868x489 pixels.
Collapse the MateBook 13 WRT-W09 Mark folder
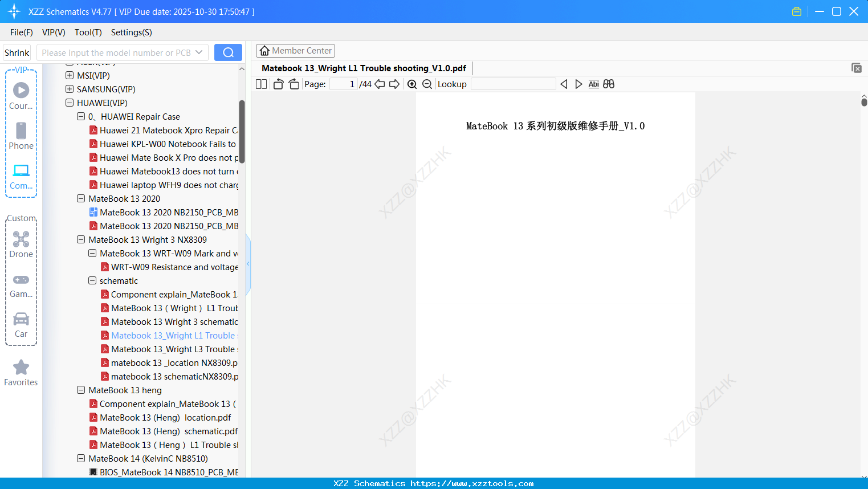pos(92,253)
